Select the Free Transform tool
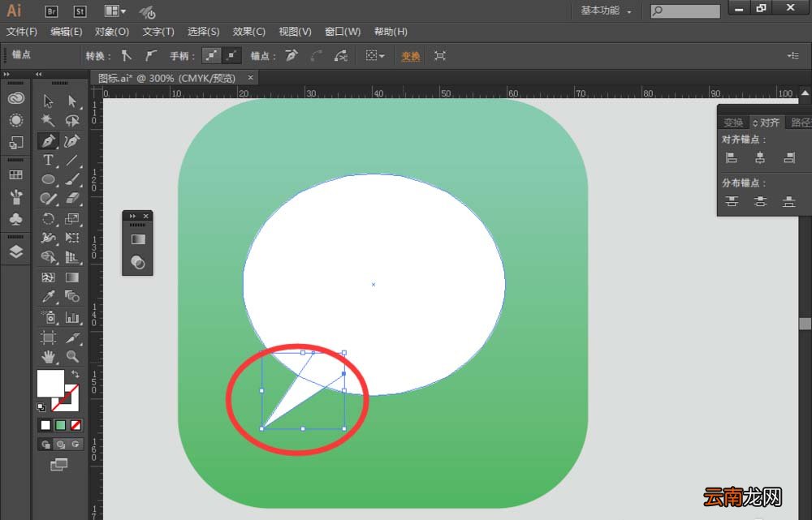The width and height of the screenshot is (812, 520). (72, 238)
